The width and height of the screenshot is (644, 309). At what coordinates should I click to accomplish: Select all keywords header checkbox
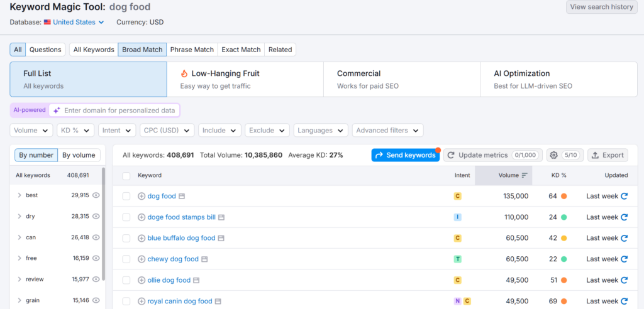point(126,176)
